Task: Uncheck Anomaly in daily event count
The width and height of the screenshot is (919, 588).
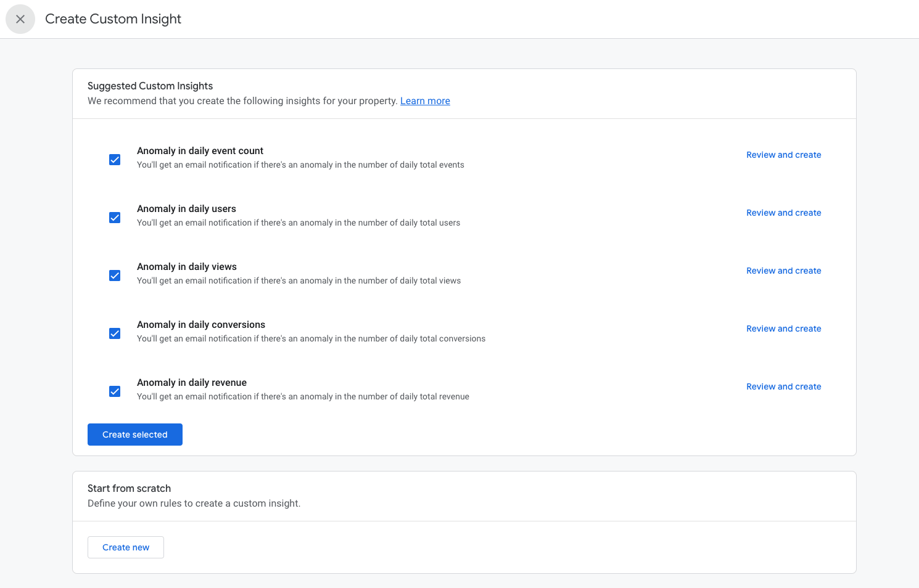Action: tap(115, 160)
